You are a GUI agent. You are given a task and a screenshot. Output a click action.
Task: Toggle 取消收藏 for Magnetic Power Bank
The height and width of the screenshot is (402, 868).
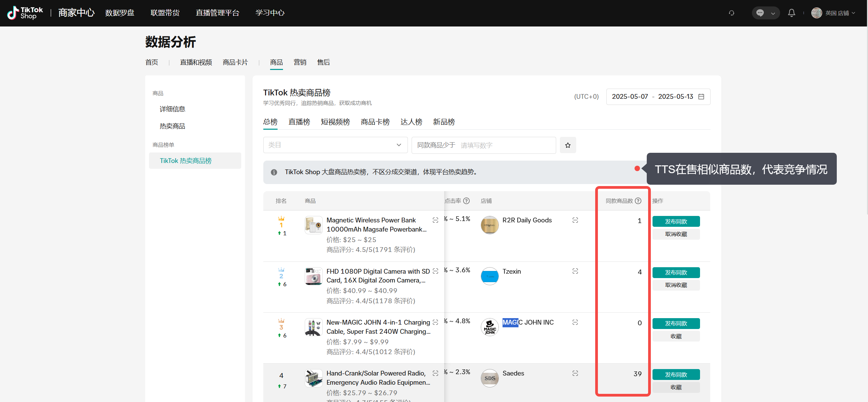[676, 234]
